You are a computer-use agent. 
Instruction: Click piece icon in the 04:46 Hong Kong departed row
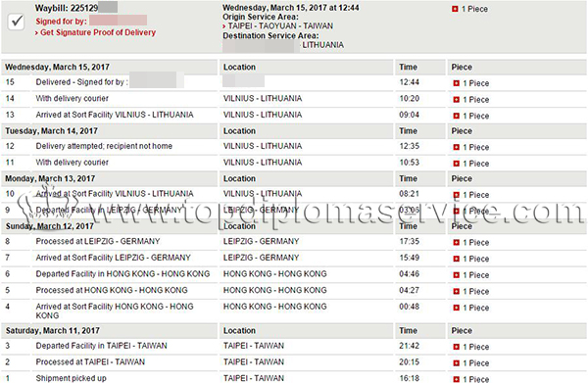pyautogui.click(x=456, y=275)
